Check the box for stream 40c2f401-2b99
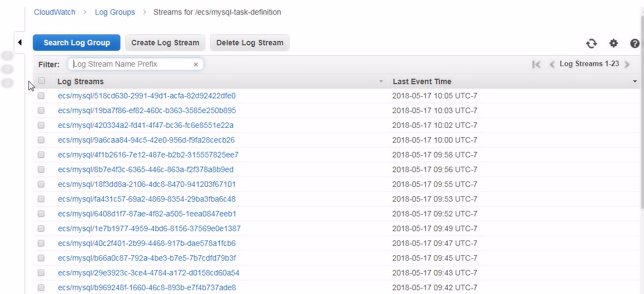 coord(41,244)
